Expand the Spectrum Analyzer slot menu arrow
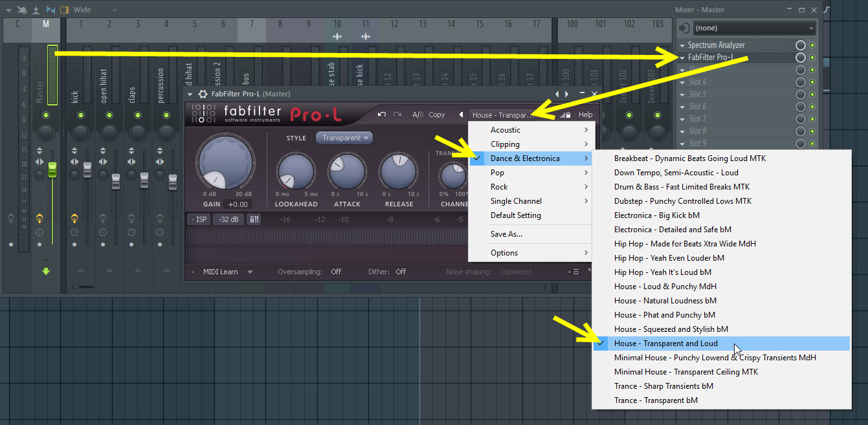This screenshot has width=868, height=425. [682, 45]
